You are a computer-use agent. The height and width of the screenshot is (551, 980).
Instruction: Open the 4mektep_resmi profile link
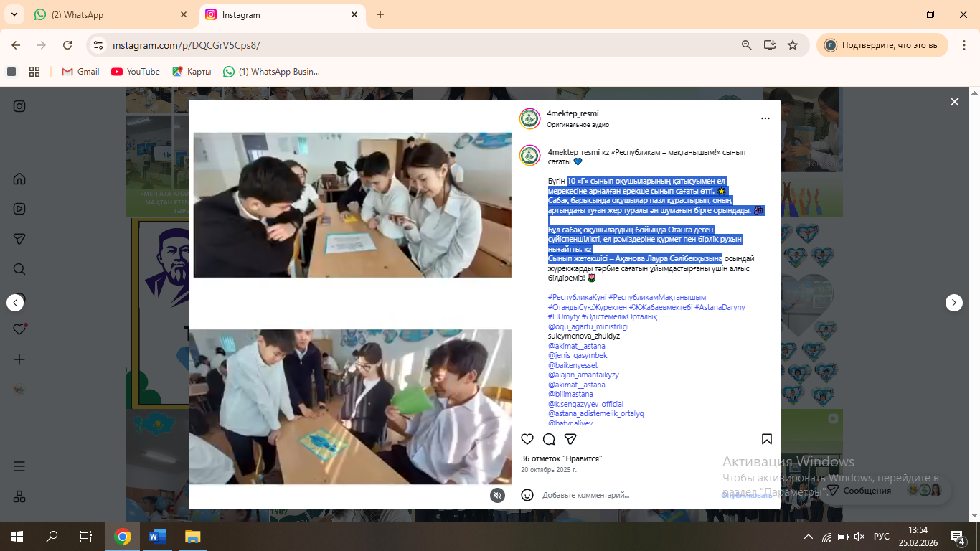[x=572, y=113]
